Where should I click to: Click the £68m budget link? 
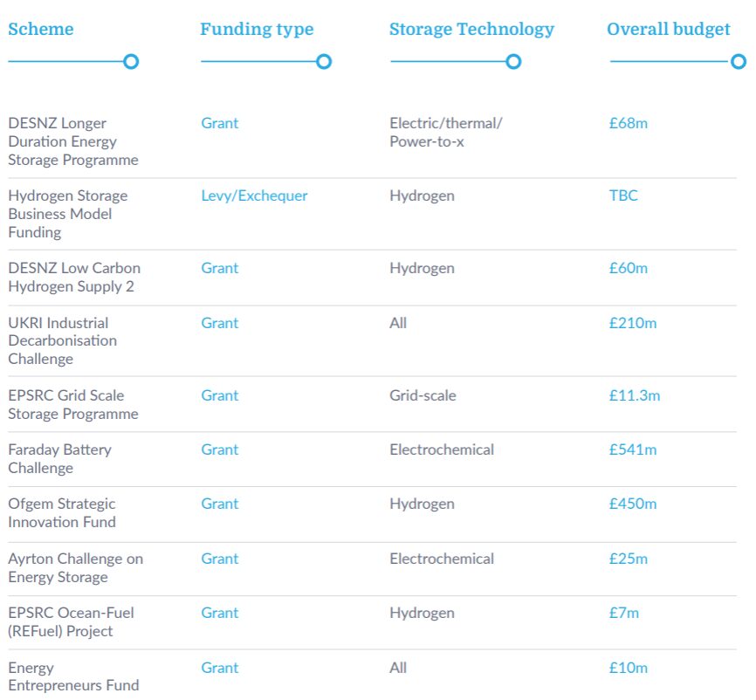629,123
